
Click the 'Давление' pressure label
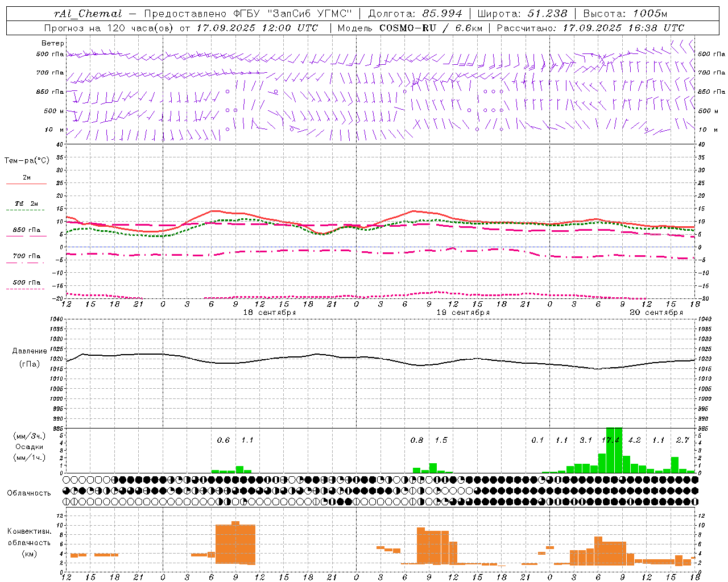point(30,351)
